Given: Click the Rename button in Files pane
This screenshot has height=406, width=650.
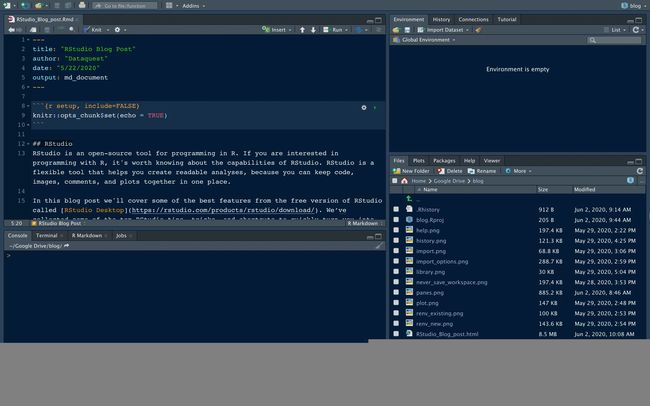Looking at the screenshot, I should [482, 171].
